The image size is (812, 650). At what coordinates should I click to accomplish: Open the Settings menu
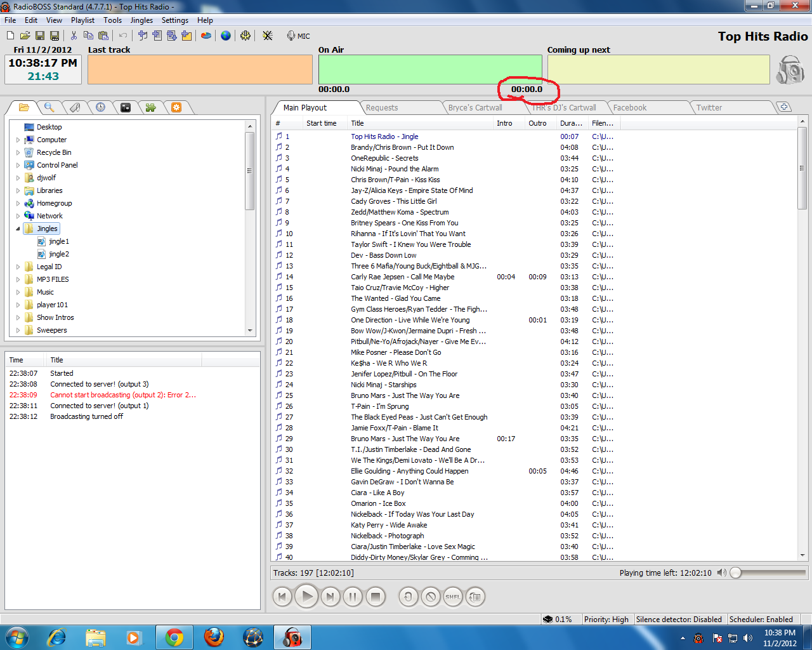pos(175,20)
